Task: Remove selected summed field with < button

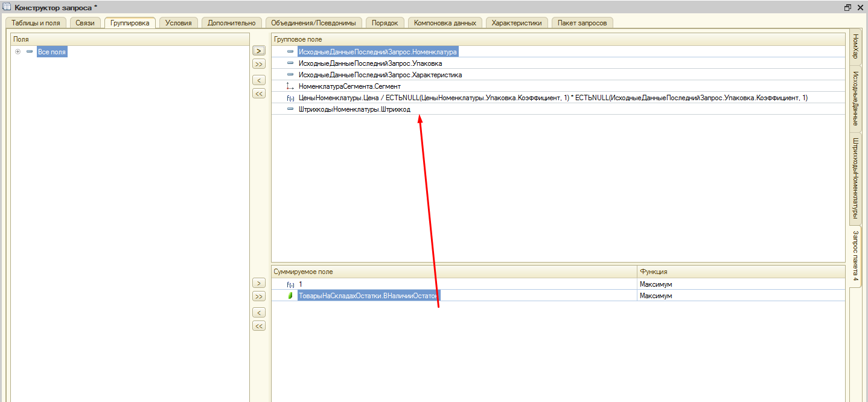Action: point(259,313)
